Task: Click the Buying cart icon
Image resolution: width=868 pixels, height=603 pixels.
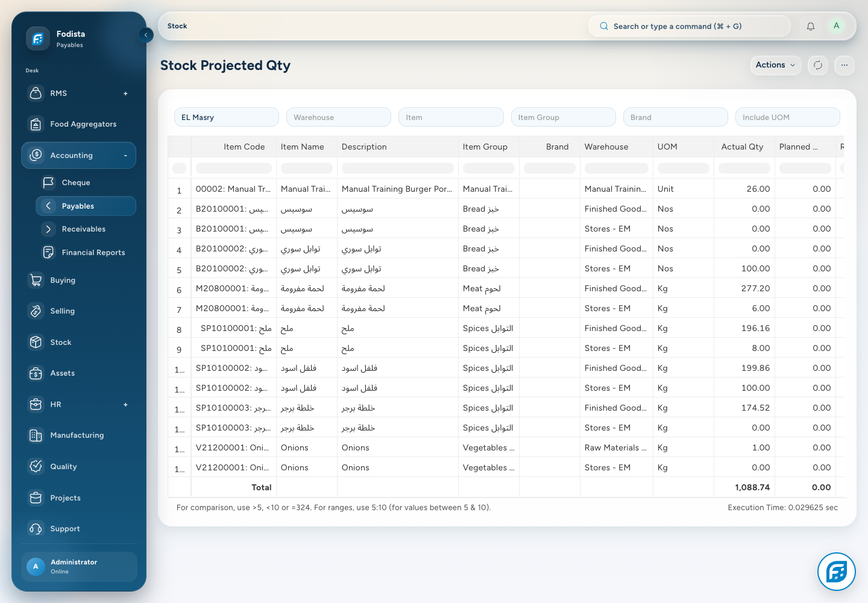Action: [x=36, y=280]
